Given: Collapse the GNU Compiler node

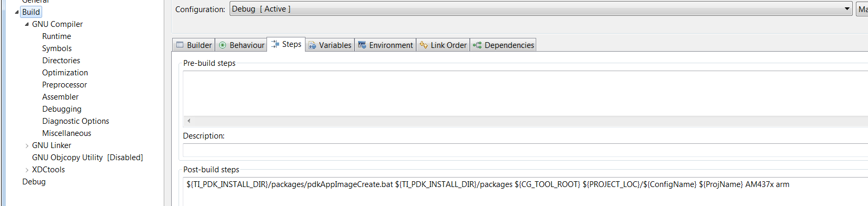Looking at the screenshot, I should (x=27, y=24).
